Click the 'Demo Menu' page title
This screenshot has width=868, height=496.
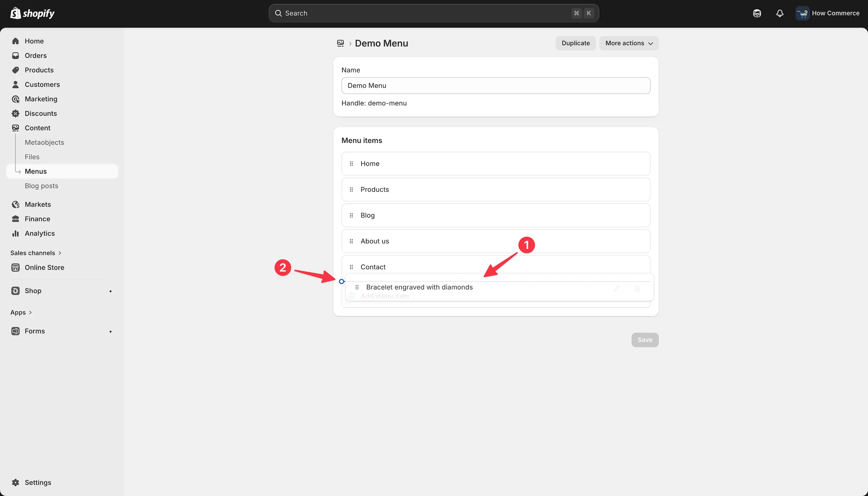[x=381, y=43]
